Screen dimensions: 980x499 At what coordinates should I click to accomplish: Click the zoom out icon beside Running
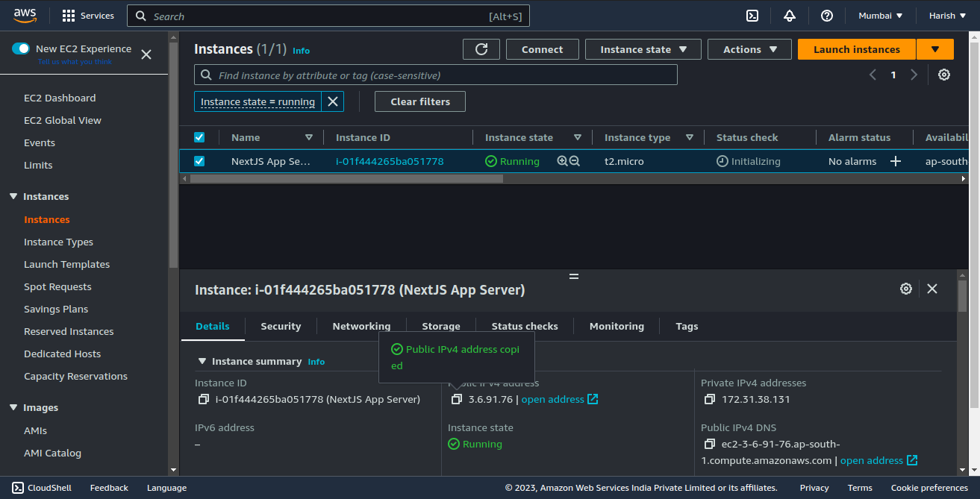point(575,161)
